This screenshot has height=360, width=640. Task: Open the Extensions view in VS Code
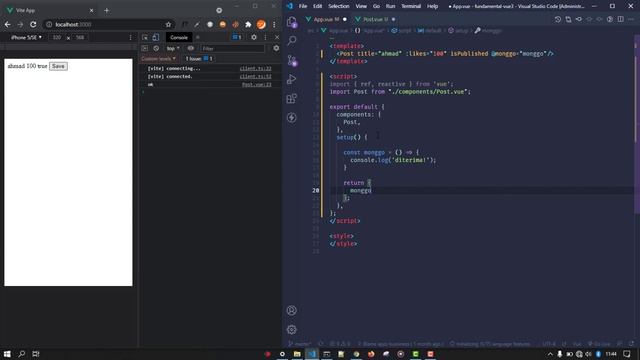pos(292,98)
